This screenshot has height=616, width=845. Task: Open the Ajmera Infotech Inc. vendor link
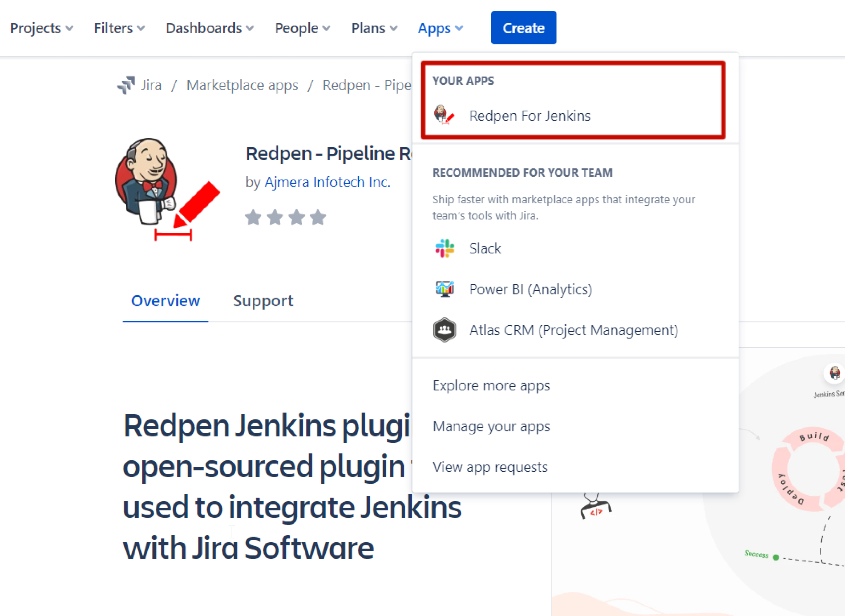tap(327, 182)
